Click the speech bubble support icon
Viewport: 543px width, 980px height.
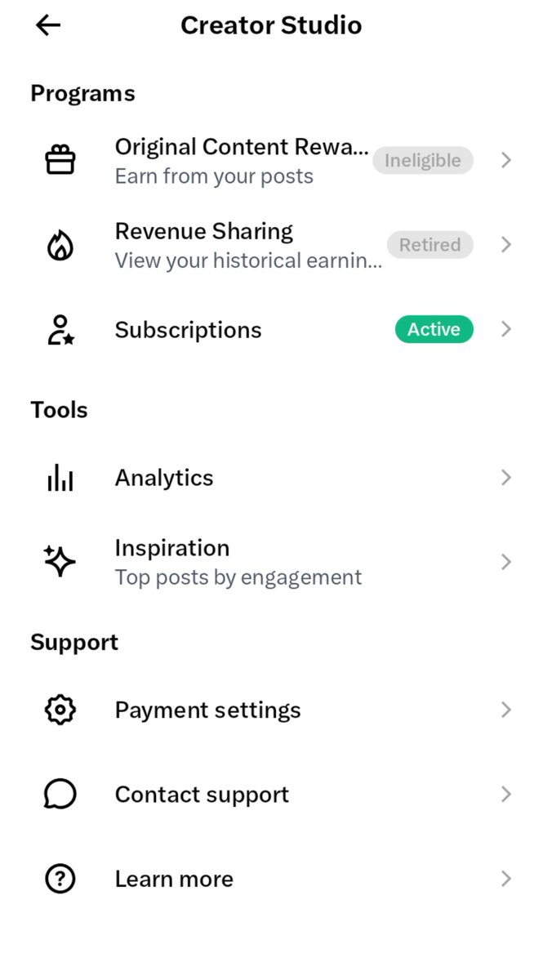coord(60,795)
